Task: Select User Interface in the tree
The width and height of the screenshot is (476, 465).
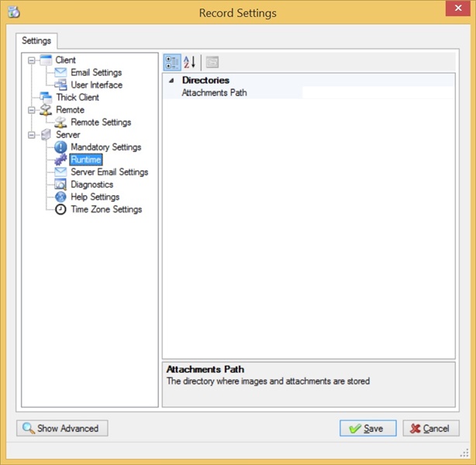Action: click(97, 84)
